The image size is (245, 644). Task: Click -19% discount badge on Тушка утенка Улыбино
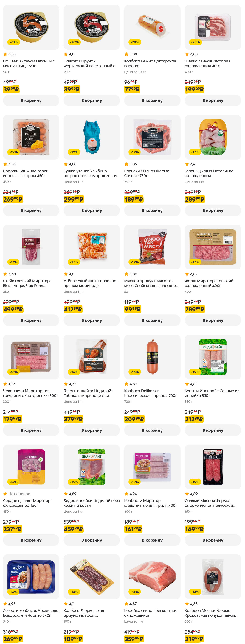(x=74, y=152)
